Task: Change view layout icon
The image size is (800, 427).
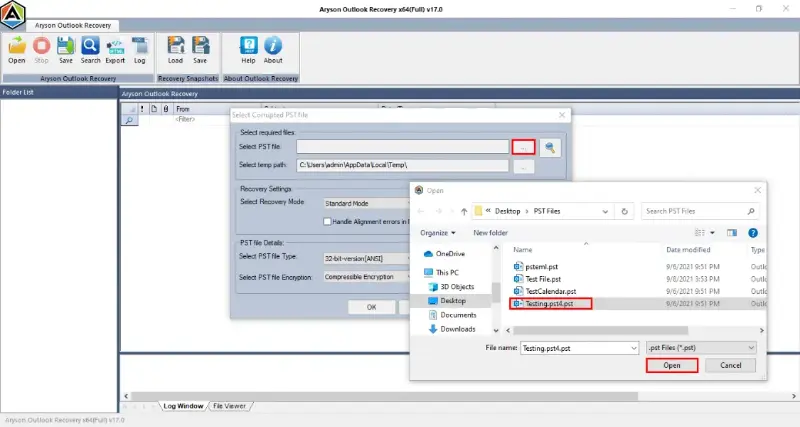Action: coord(699,233)
